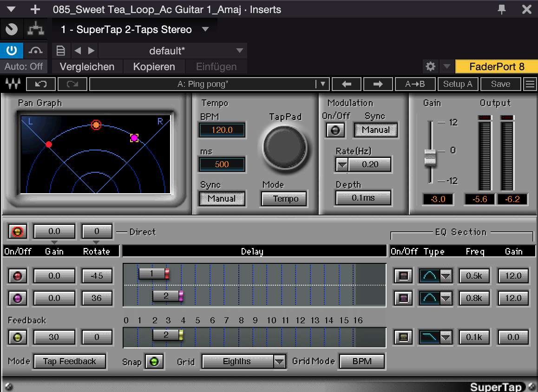
Task: Click the routing/sidechain icon
Action: [36, 29]
